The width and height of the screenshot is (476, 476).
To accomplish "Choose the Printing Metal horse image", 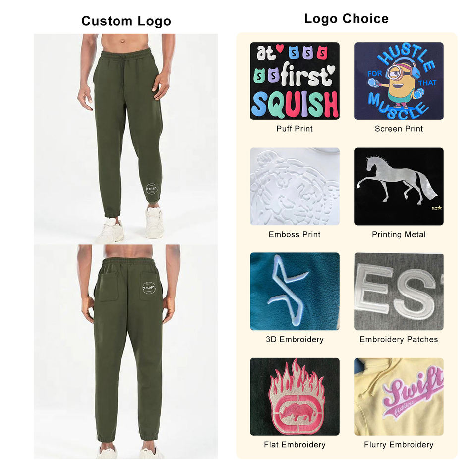I will click(399, 186).
